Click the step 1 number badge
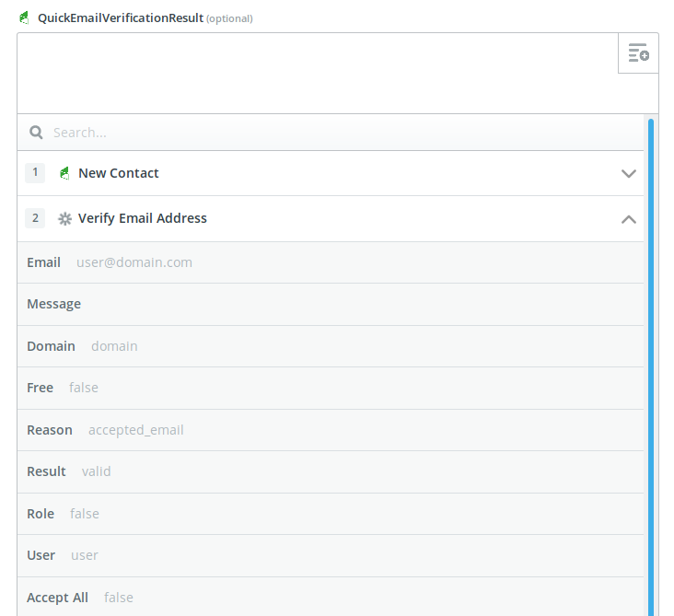Image resolution: width=674 pixels, height=616 pixels. pyautogui.click(x=35, y=173)
